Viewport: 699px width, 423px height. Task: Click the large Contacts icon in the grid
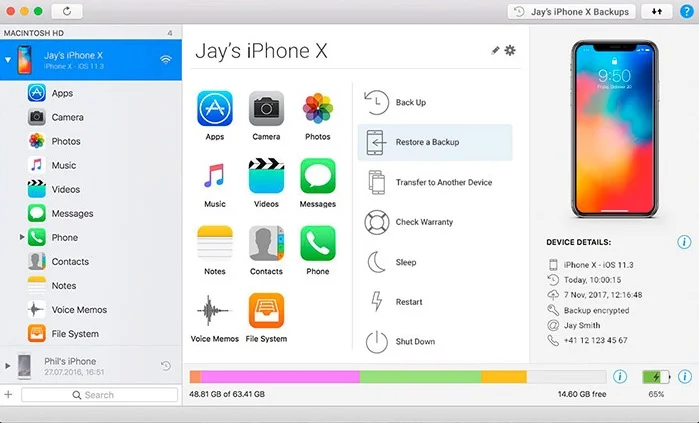point(266,243)
